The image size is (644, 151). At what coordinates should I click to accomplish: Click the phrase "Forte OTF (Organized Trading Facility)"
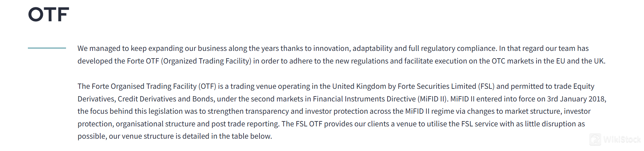pos(188,61)
